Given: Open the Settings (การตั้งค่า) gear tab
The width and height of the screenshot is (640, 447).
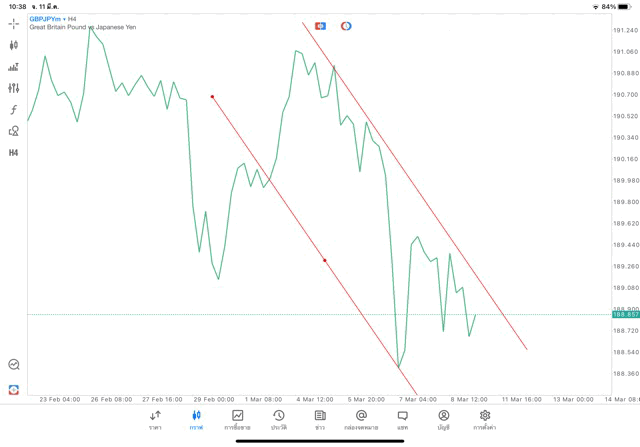Looking at the screenshot, I should 485,419.
